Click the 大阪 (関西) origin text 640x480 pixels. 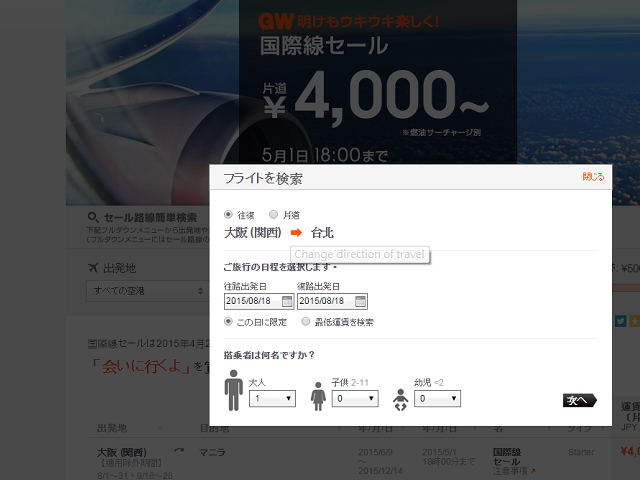click(x=253, y=233)
